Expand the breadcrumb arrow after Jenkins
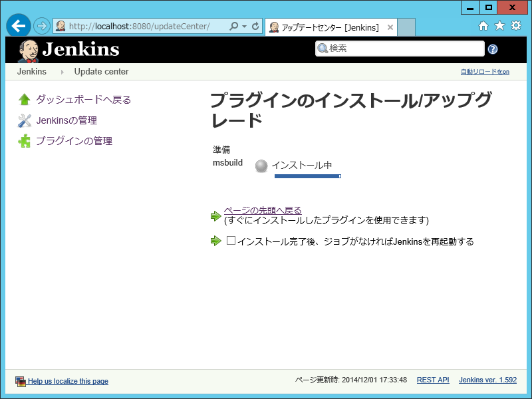 pos(62,72)
